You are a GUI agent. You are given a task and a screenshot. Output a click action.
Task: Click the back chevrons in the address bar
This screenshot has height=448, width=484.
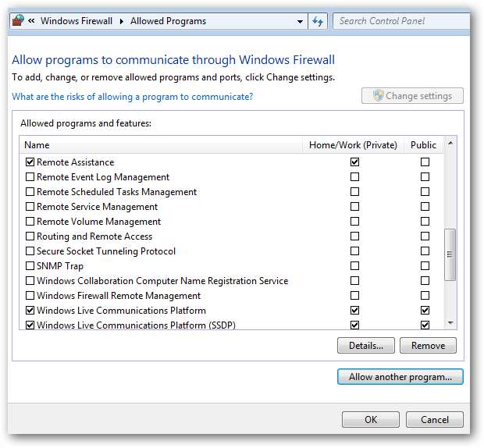tap(31, 21)
